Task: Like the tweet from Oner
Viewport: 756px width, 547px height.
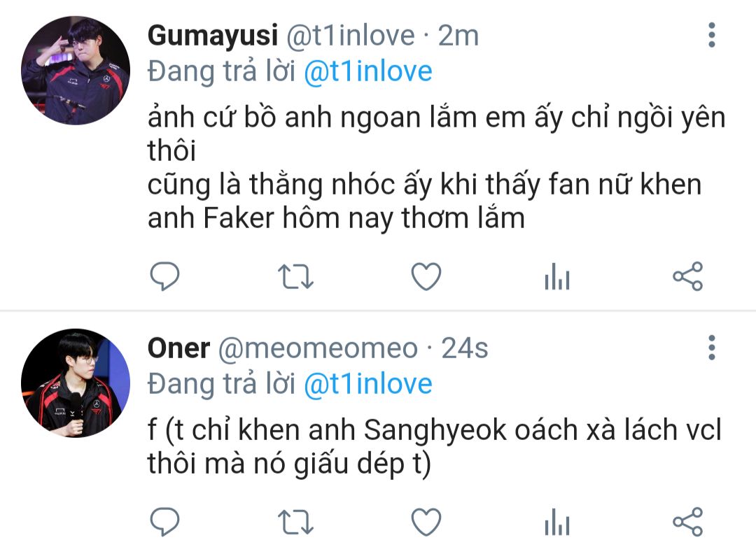Action: click(x=426, y=521)
